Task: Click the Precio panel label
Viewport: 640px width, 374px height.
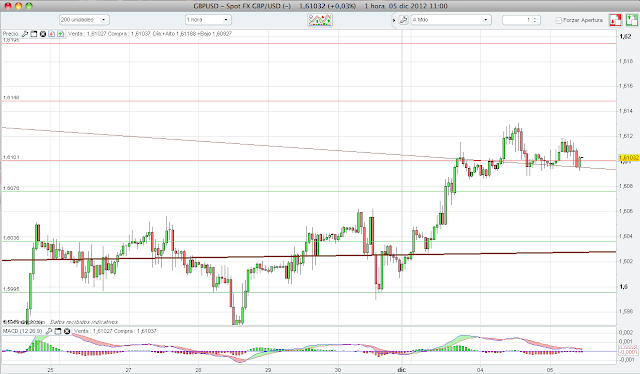Action: point(11,34)
